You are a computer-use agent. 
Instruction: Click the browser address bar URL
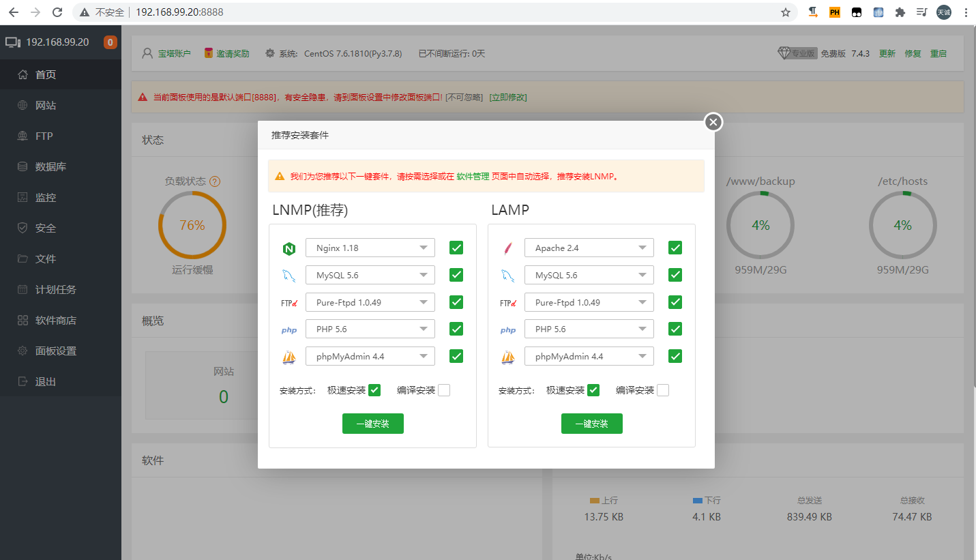(x=179, y=12)
